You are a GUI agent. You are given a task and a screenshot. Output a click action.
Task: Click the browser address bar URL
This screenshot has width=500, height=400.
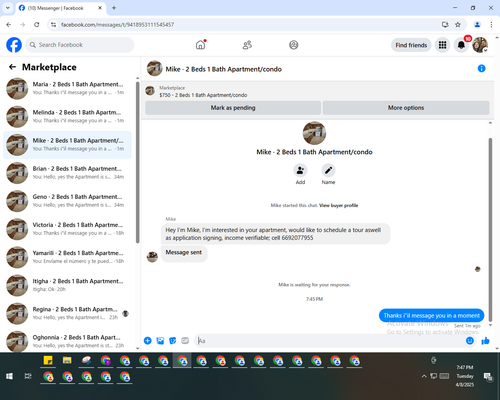point(117,25)
